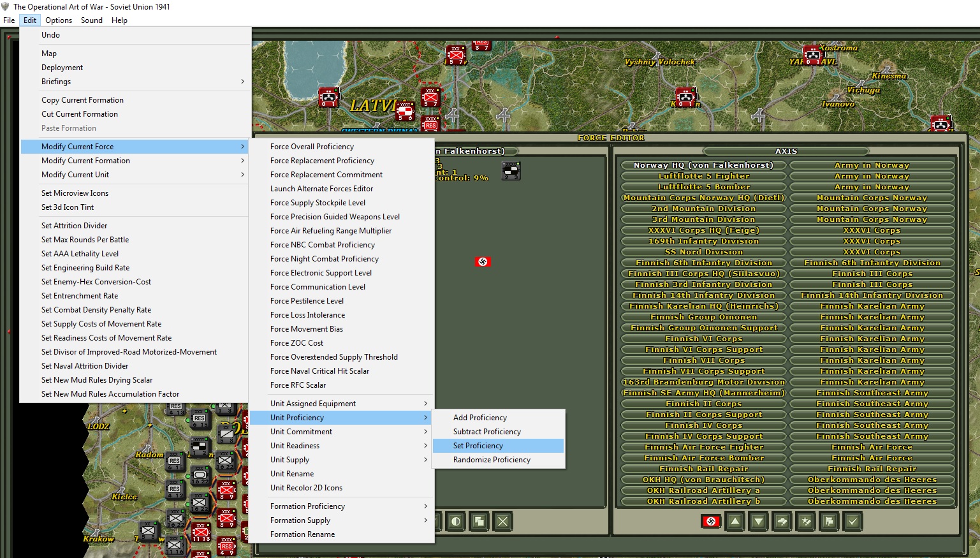Select Subtract Proficiency option
The height and width of the screenshot is (558, 980).
tap(498, 432)
